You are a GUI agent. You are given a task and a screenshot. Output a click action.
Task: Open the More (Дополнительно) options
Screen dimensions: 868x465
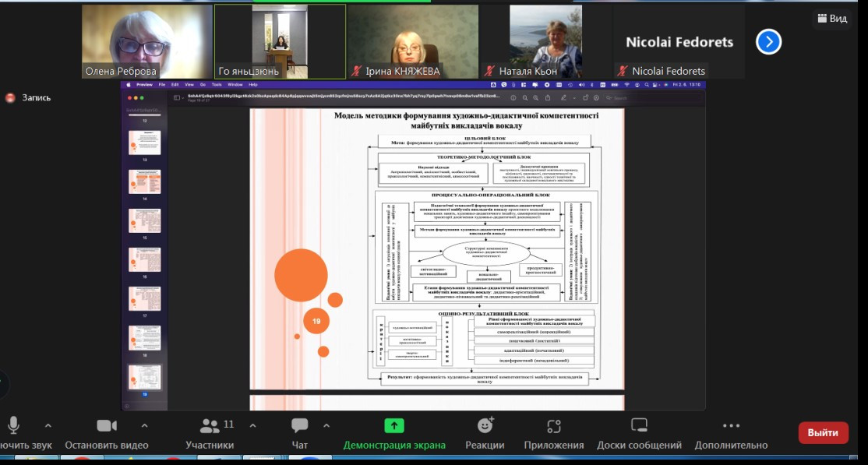click(731, 426)
